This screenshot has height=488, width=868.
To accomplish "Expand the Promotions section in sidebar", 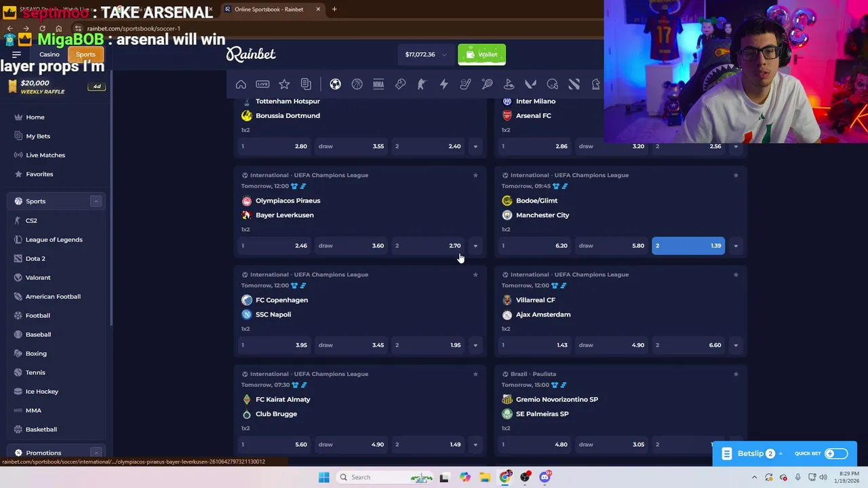I will coord(96,453).
